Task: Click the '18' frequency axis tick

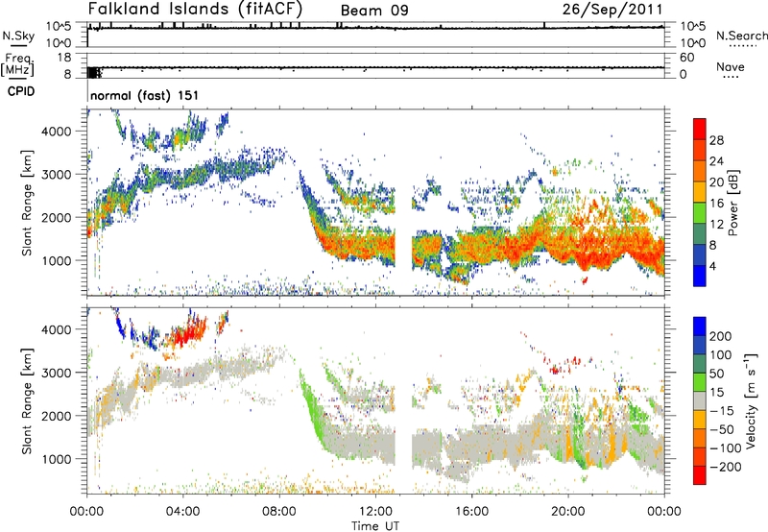Action: point(64,58)
